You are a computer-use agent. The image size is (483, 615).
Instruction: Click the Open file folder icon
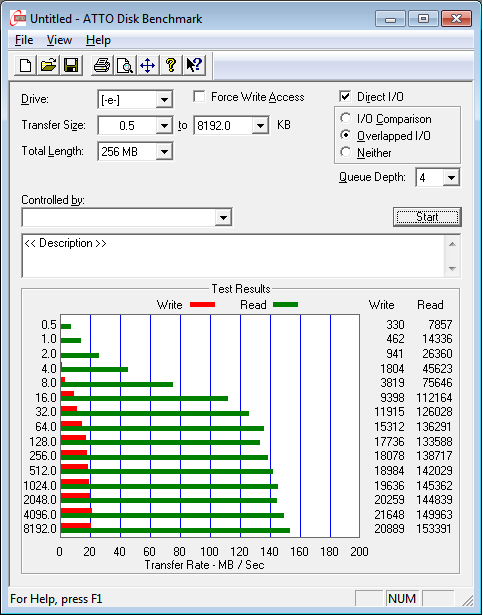pyautogui.click(x=48, y=65)
